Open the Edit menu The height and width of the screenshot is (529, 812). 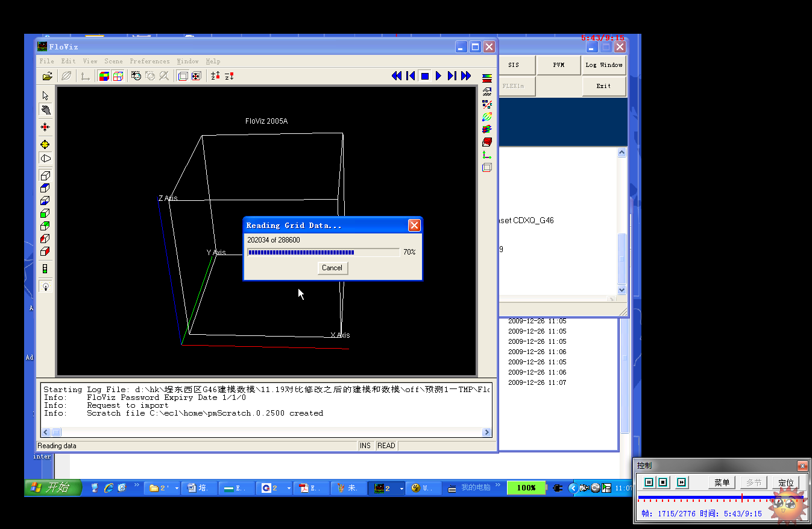coord(68,61)
